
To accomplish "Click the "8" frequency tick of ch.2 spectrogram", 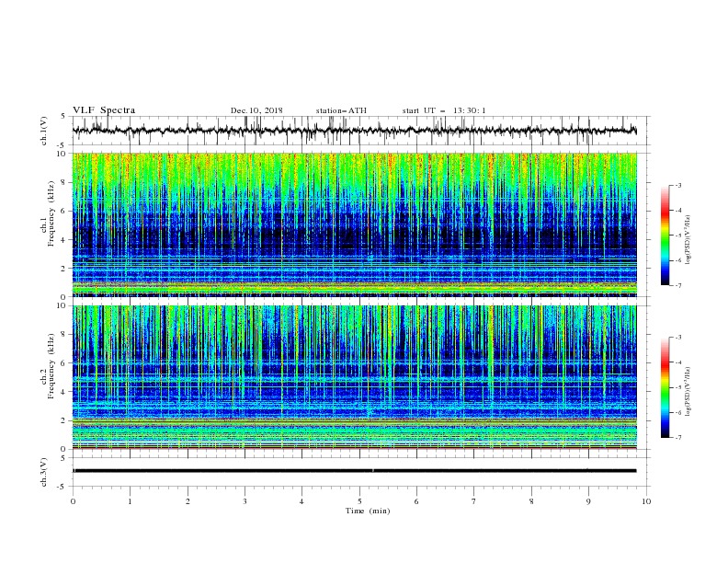I will [64, 335].
